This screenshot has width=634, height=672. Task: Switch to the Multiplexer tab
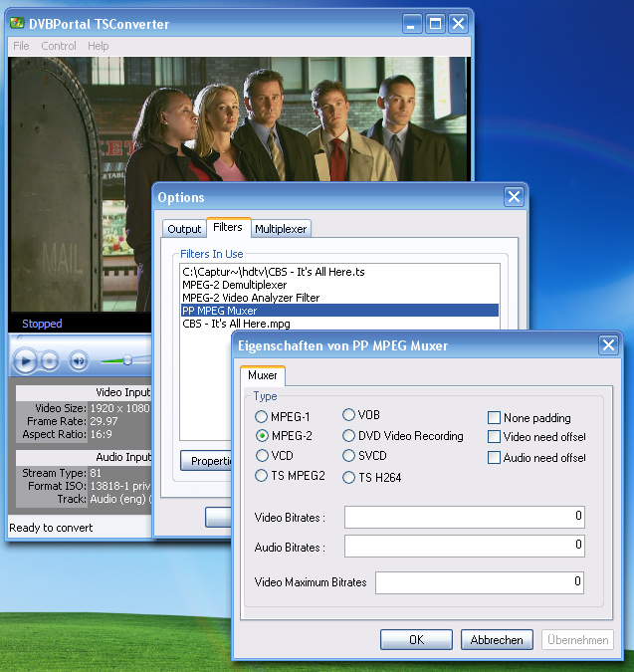click(x=282, y=229)
